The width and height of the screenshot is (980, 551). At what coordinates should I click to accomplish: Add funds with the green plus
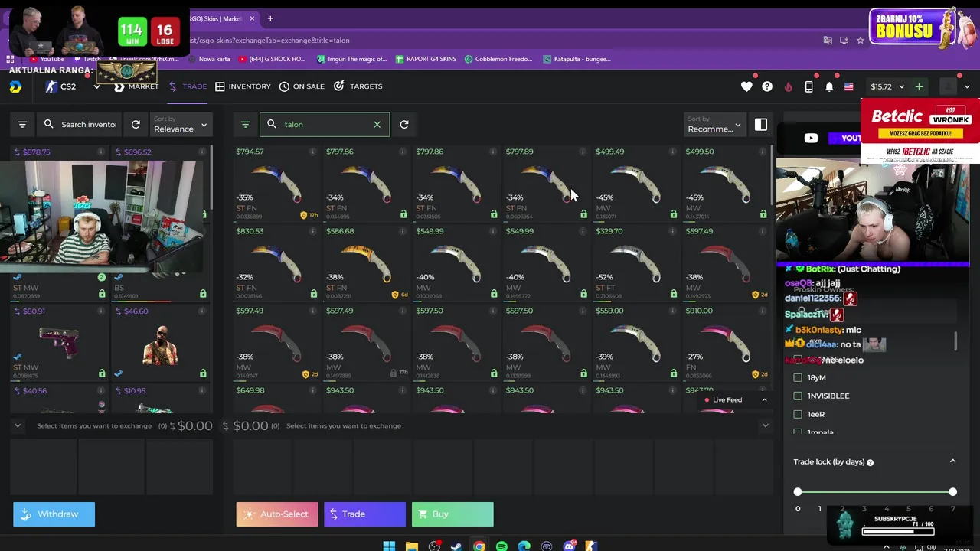click(x=919, y=86)
